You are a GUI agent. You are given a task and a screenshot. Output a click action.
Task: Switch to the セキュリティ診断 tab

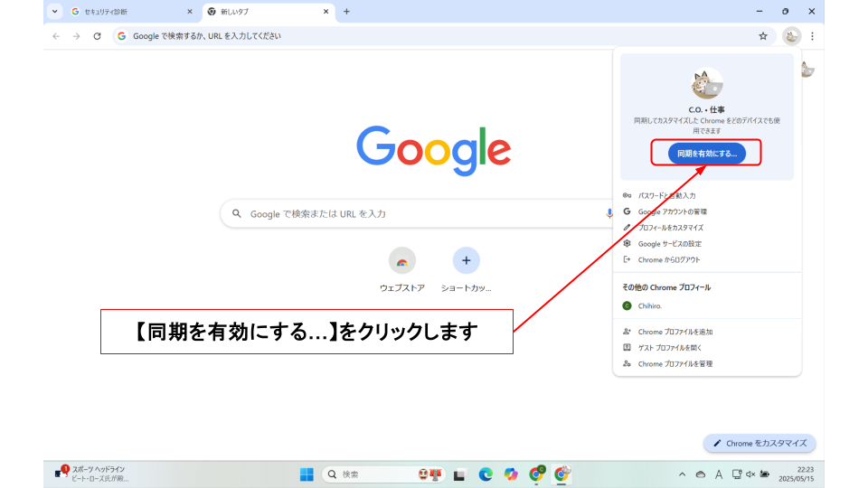point(131,12)
